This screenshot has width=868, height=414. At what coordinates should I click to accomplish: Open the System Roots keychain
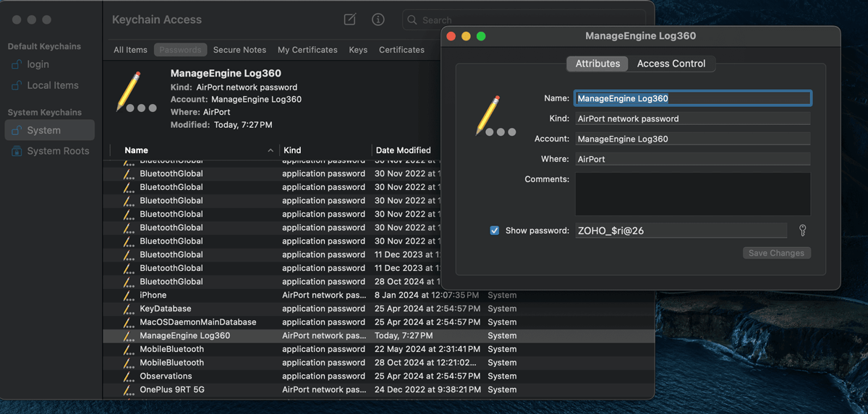click(x=58, y=151)
